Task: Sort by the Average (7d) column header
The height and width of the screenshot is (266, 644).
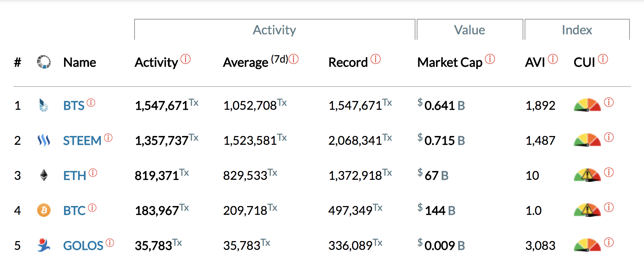Action: (256, 62)
